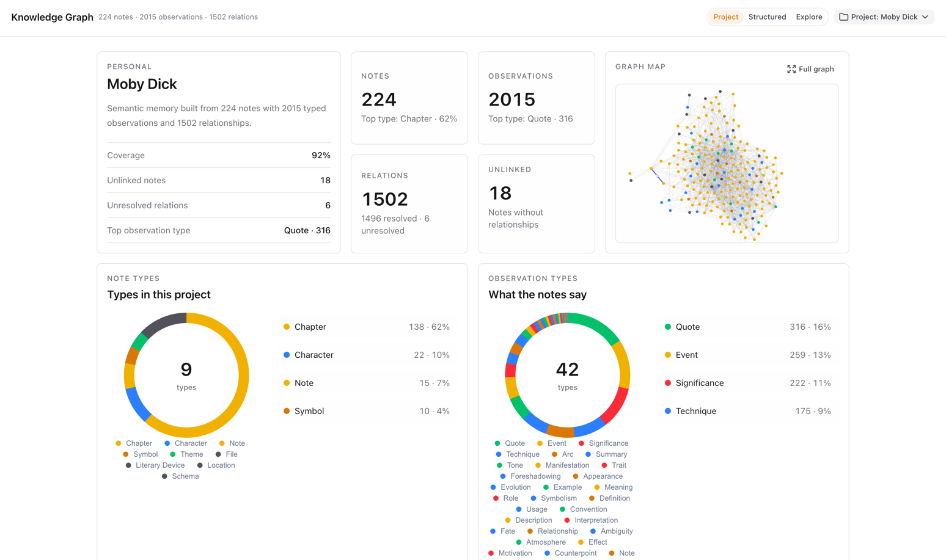Select the Note row showing 15 · 7%
The image size is (946, 560).
pos(367,383)
